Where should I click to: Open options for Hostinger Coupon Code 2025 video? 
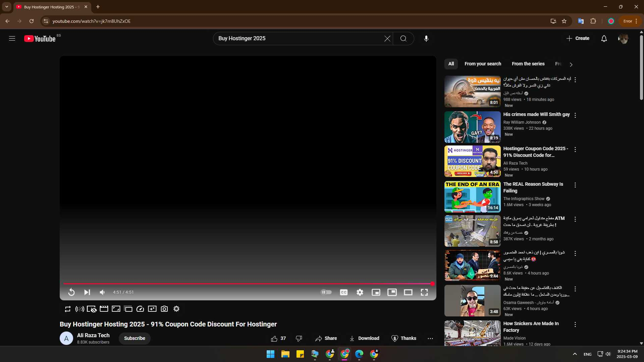tap(575, 149)
